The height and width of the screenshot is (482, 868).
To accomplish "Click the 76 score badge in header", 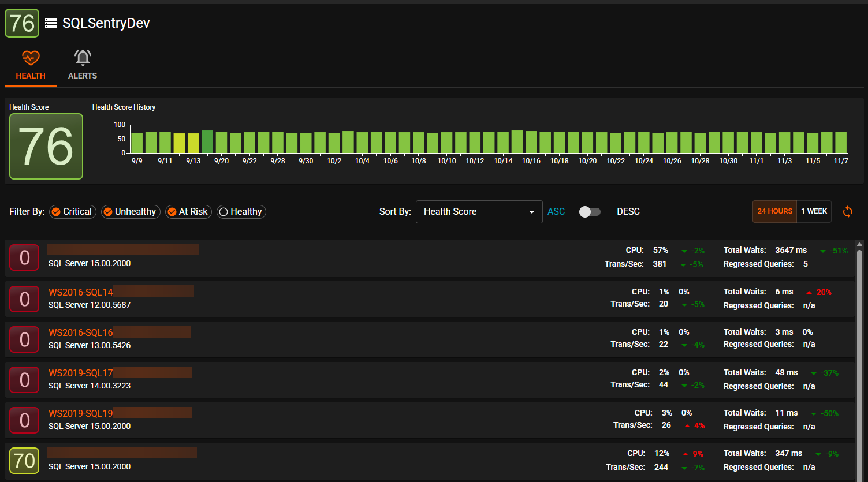I will 22,23.
